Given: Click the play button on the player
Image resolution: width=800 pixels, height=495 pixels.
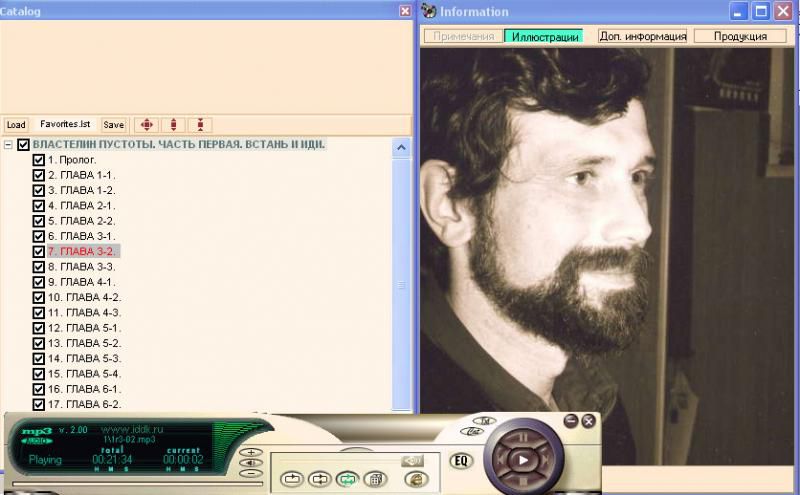Looking at the screenshot, I should [522, 459].
